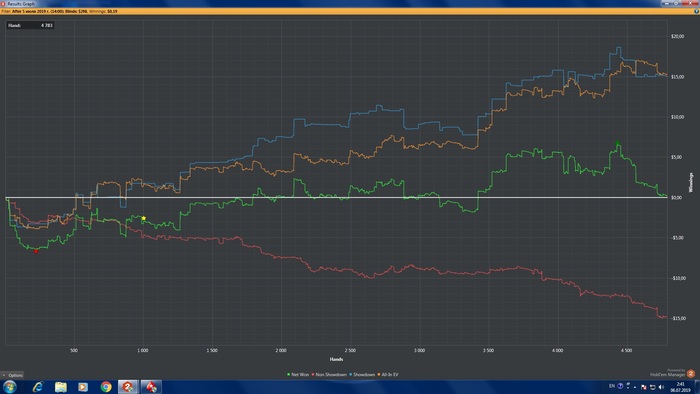Click the action center flag tray icon

click(643, 387)
